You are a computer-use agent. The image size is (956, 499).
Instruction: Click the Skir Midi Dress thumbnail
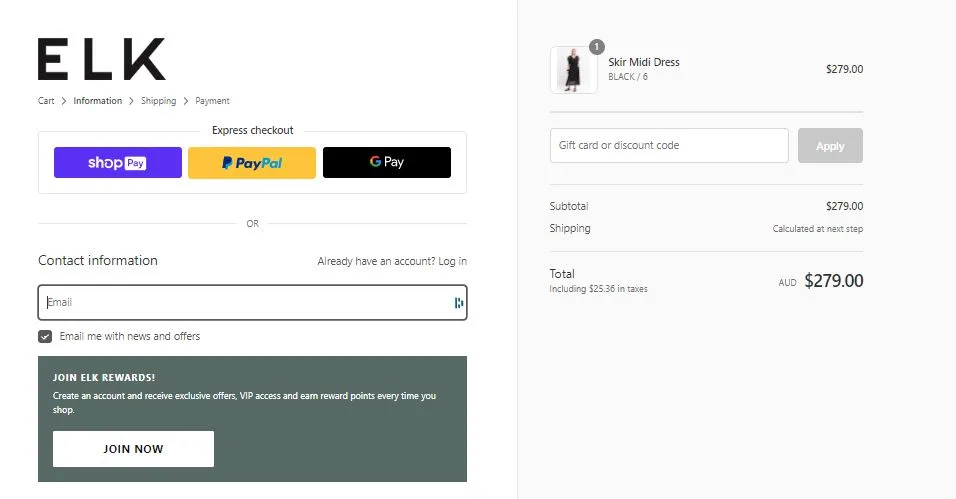[574, 70]
